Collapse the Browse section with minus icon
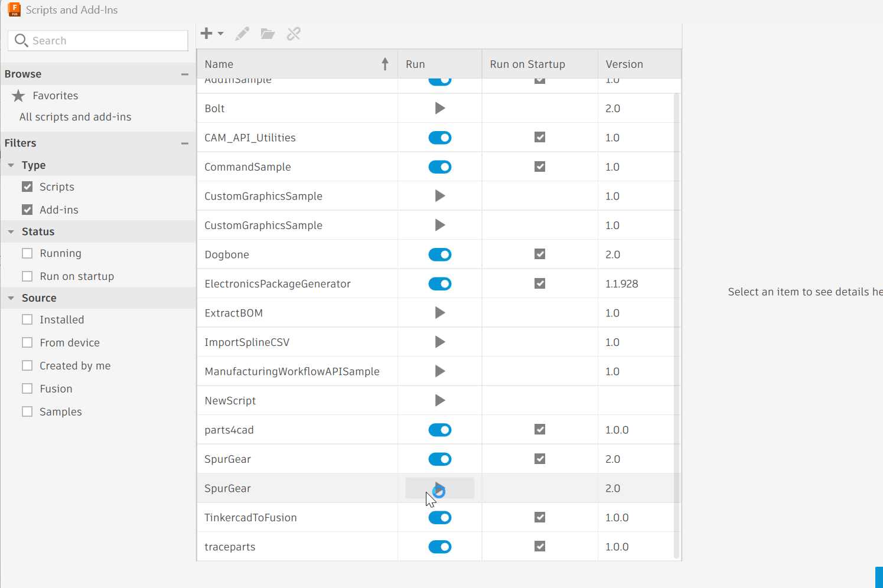Image resolution: width=883 pixels, height=588 pixels. [x=185, y=74]
